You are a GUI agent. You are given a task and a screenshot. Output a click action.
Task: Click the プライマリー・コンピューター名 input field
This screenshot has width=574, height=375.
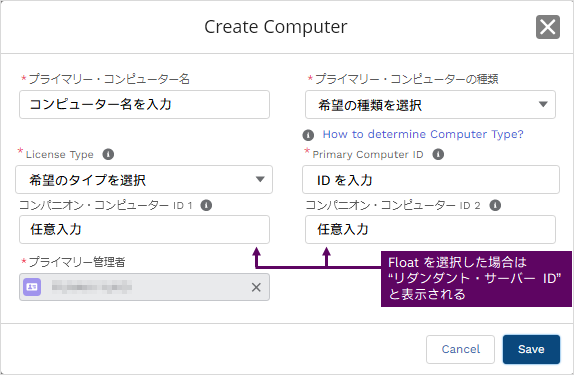coord(144,105)
